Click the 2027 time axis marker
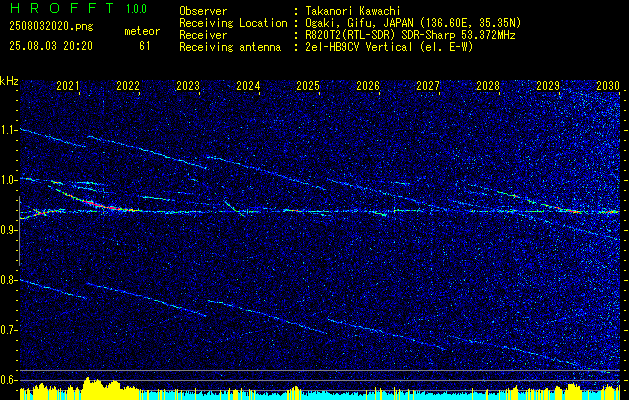The height and width of the screenshot is (400, 629). point(428,85)
